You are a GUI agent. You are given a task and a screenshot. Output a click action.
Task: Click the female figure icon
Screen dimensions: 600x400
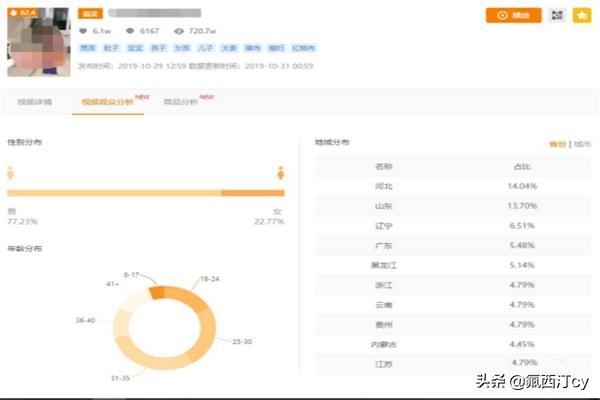coord(280,174)
